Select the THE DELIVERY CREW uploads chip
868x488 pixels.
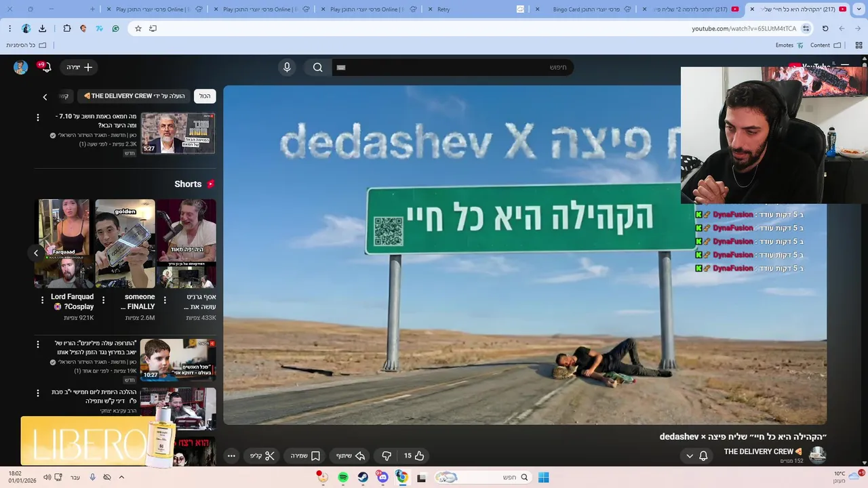(134, 96)
